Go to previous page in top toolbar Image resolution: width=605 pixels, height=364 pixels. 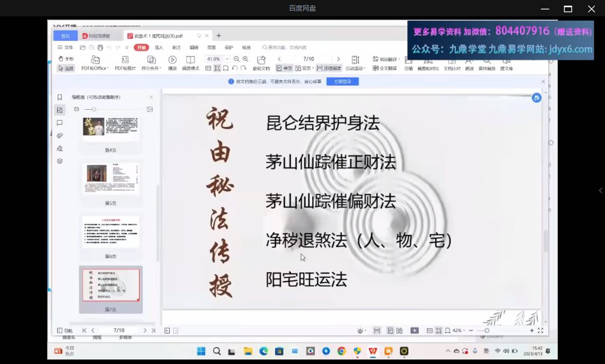pyautogui.click(x=279, y=59)
